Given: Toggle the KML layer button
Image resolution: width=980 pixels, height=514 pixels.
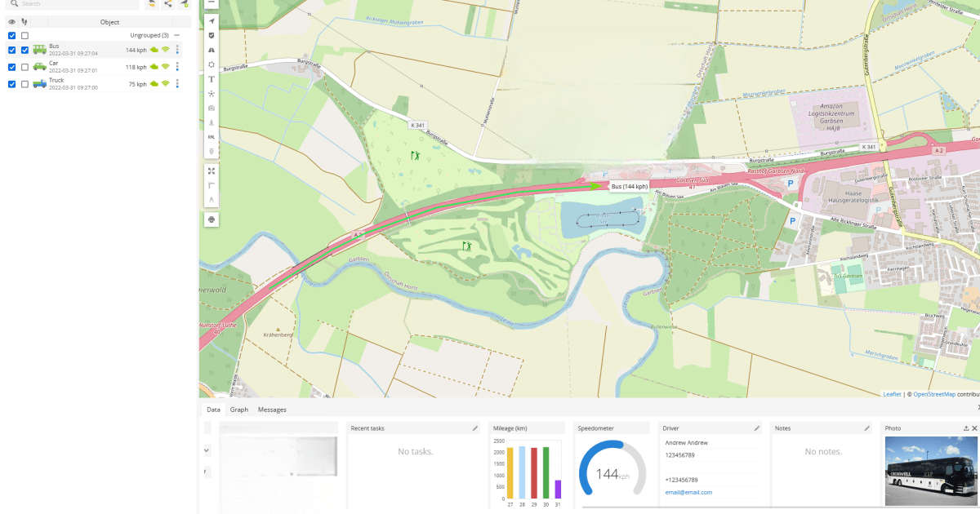Looking at the screenshot, I should click(x=212, y=137).
